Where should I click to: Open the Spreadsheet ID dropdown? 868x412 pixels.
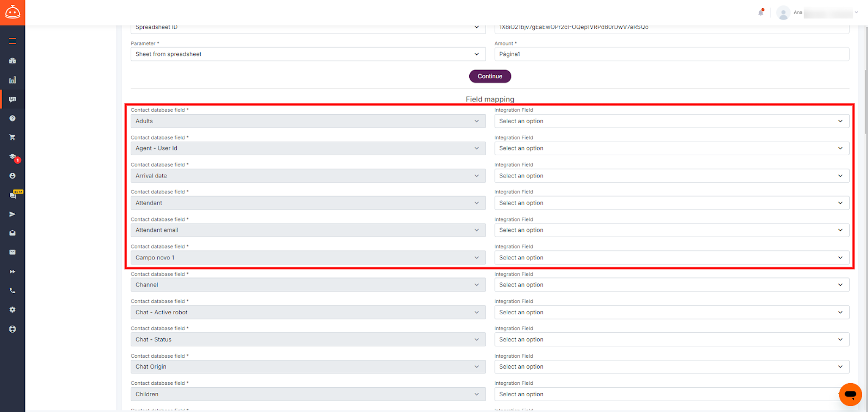point(308,28)
